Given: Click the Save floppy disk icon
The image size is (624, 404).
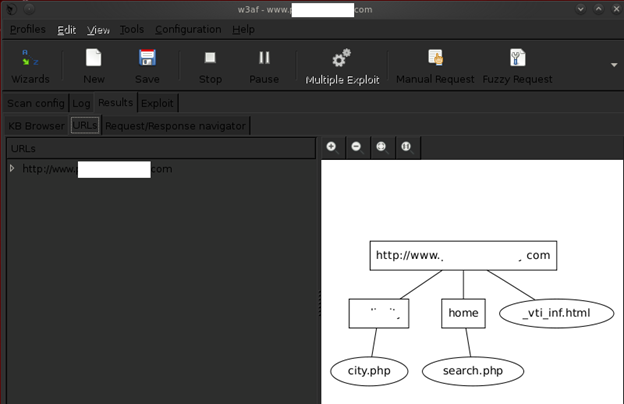Looking at the screenshot, I should [x=147, y=66].
